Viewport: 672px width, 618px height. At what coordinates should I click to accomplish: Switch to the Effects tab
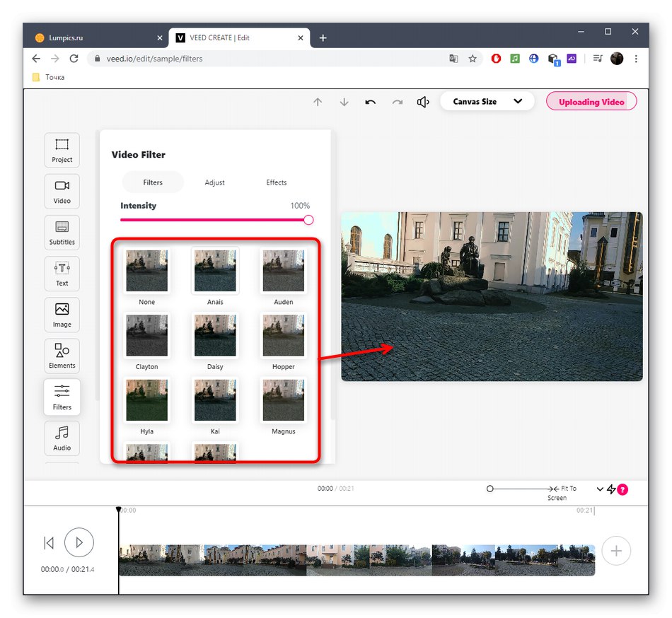coord(277,182)
